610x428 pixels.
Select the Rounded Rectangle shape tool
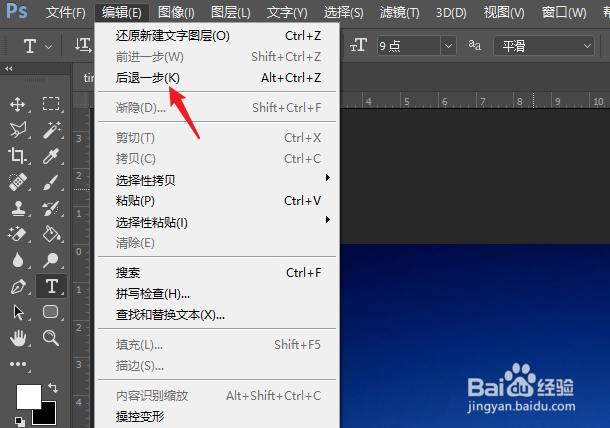click(x=51, y=312)
